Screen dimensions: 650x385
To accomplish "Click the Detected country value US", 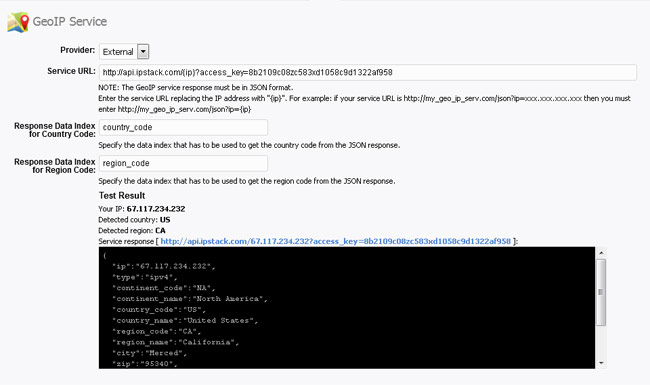I will click(x=165, y=220).
